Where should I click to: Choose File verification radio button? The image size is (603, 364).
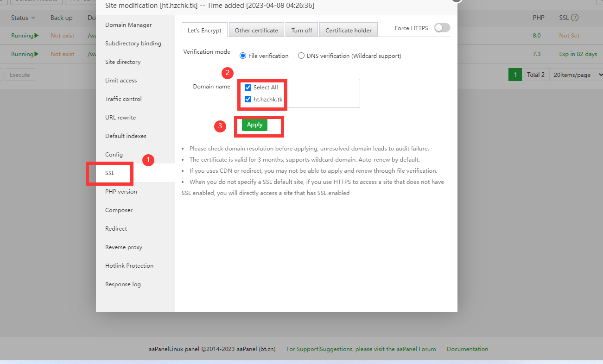click(x=243, y=56)
